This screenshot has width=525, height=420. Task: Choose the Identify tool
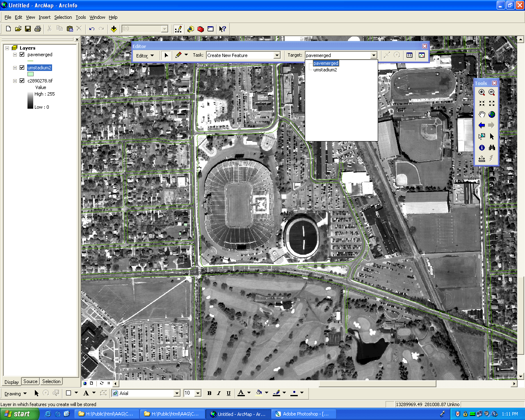point(482,148)
